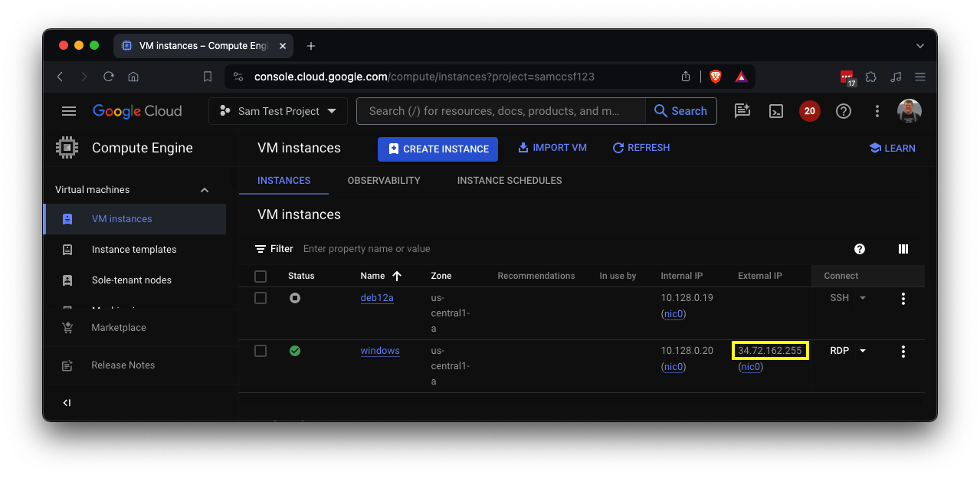The width and height of the screenshot is (980, 478).
Task: Click the Create Instance button
Action: point(438,149)
